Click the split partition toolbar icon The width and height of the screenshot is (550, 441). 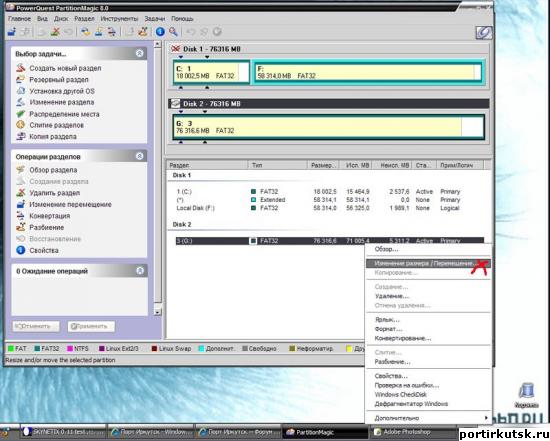(142, 32)
